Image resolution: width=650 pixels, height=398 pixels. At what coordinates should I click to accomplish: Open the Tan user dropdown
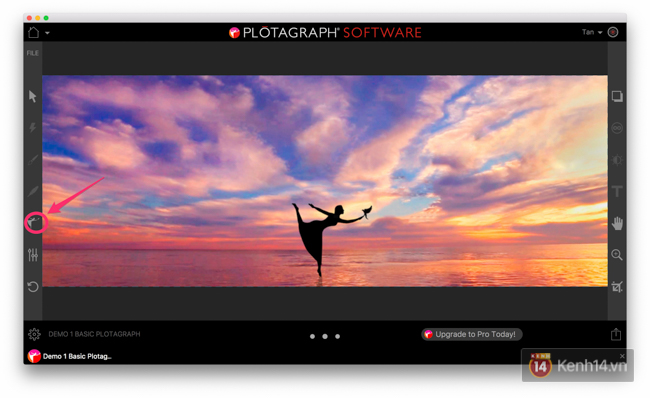592,32
